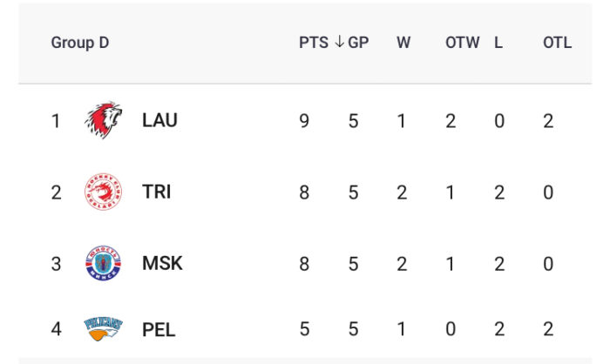Viewport: 610px width, 364px height.
Task: Open the MSK team link
Action: coord(162,263)
